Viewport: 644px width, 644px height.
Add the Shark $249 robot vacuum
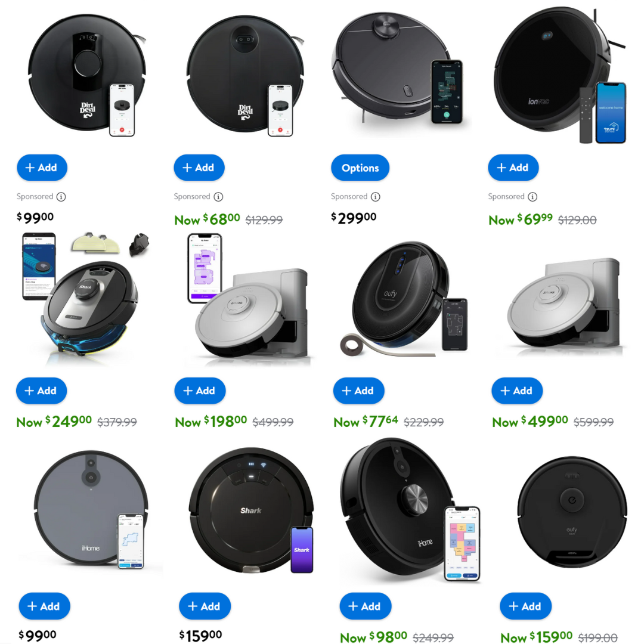[42, 391]
